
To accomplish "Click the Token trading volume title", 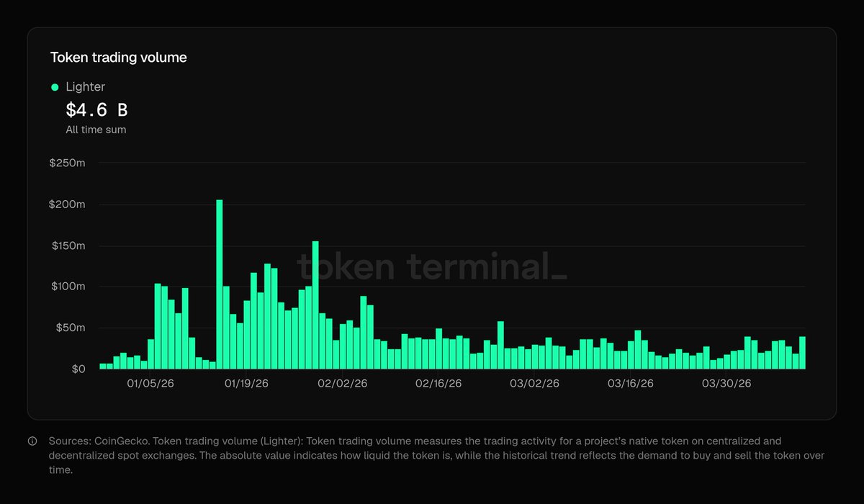I will (118, 58).
